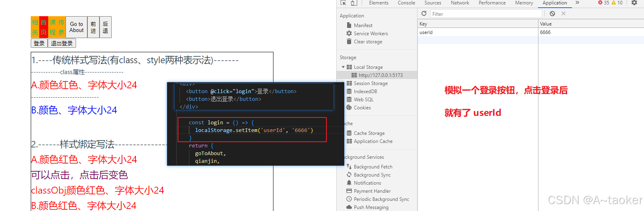This screenshot has width=644, height=211.
Task: Switch to the Performance tab
Action: click(x=492, y=3)
